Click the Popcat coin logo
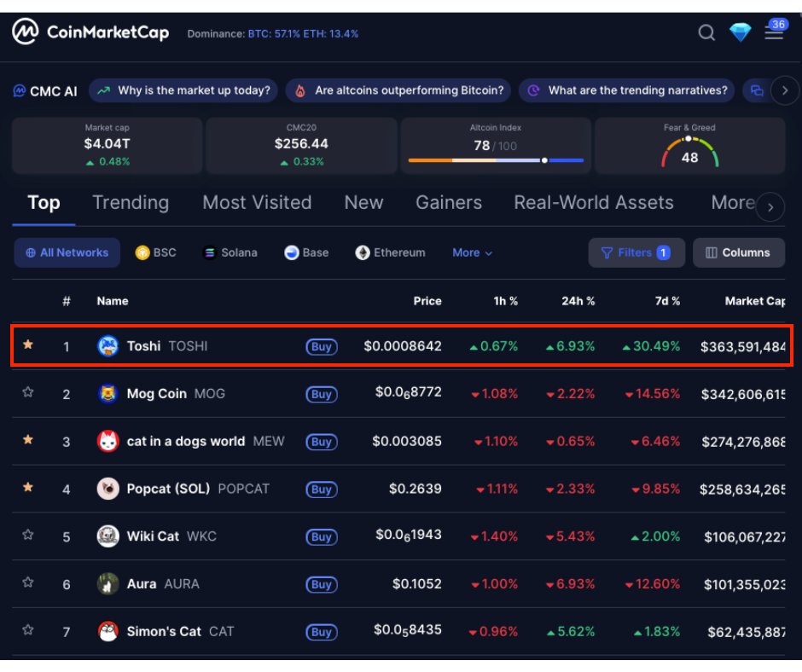The width and height of the screenshot is (802, 672). (108, 489)
